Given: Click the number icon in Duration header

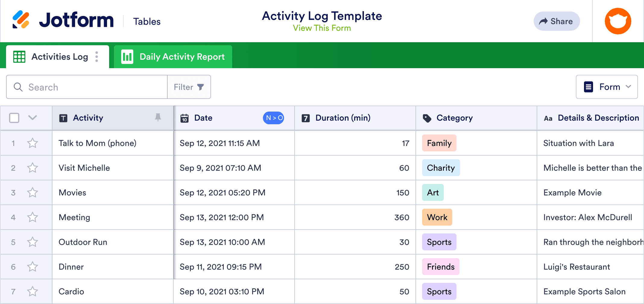Looking at the screenshot, I should pyautogui.click(x=306, y=118).
